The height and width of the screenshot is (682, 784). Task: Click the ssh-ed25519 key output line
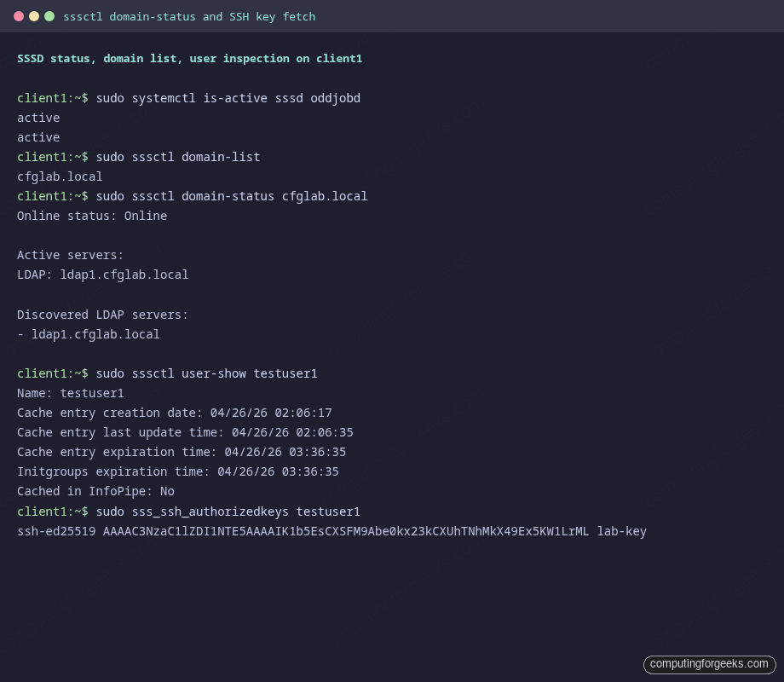[x=331, y=531]
